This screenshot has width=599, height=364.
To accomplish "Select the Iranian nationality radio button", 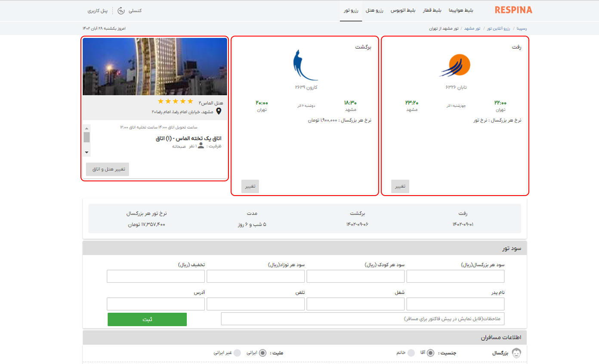I will pyautogui.click(x=262, y=353).
